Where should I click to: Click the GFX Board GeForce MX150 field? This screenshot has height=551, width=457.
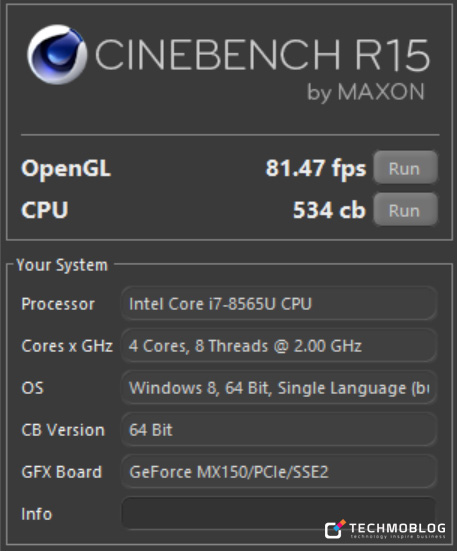pyautogui.click(x=279, y=472)
